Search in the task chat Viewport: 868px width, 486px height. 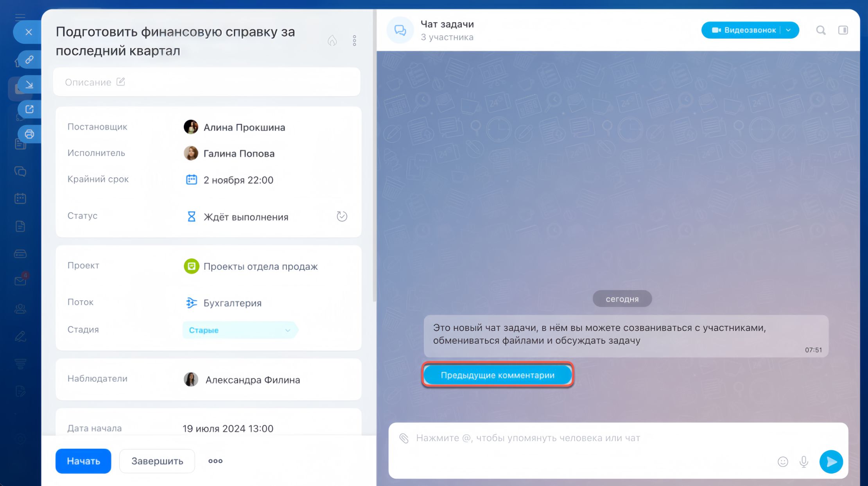(x=821, y=30)
